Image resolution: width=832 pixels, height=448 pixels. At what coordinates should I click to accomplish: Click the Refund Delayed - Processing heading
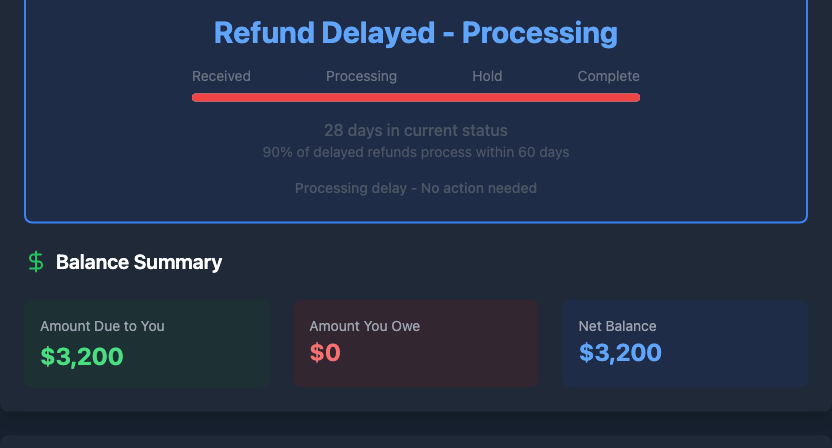click(x=416, y=33)
